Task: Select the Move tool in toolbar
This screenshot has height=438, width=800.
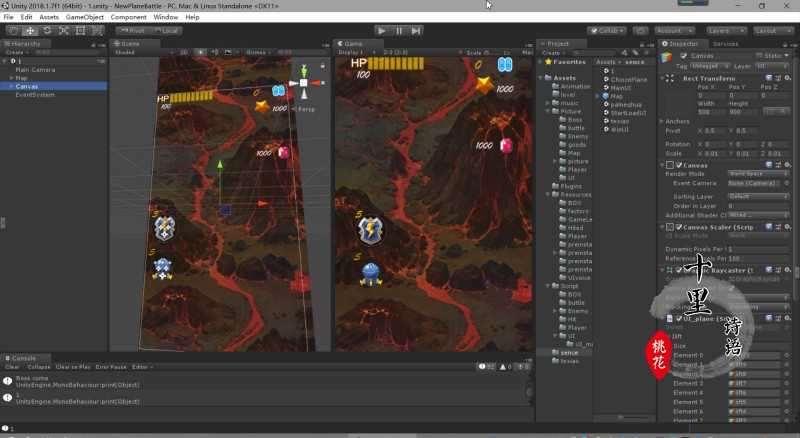Action: pyautogui.click(x=30, y=31)
